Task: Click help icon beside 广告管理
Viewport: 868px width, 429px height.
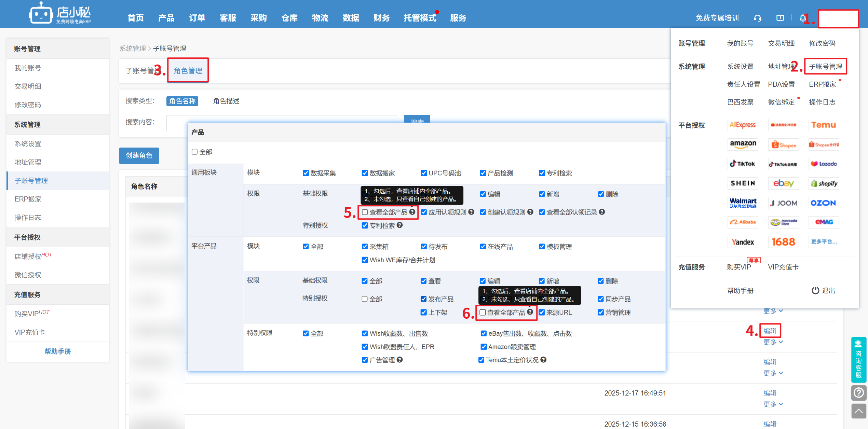Action: pos(400,360)
